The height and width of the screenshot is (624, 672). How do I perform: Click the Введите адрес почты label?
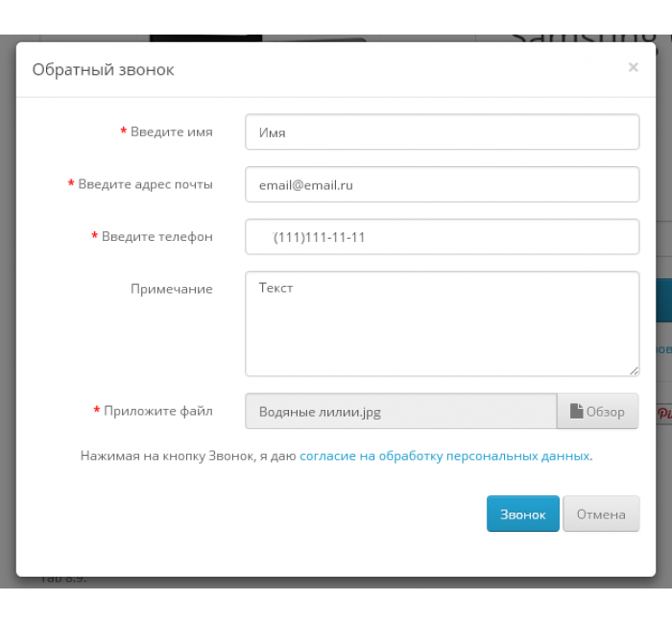click(x=145, y=184)
